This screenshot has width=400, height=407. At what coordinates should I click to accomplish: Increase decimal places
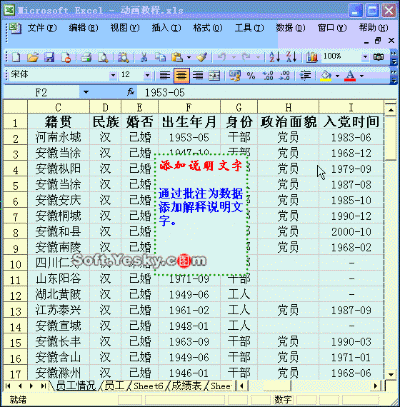click(x=268, y=76)
